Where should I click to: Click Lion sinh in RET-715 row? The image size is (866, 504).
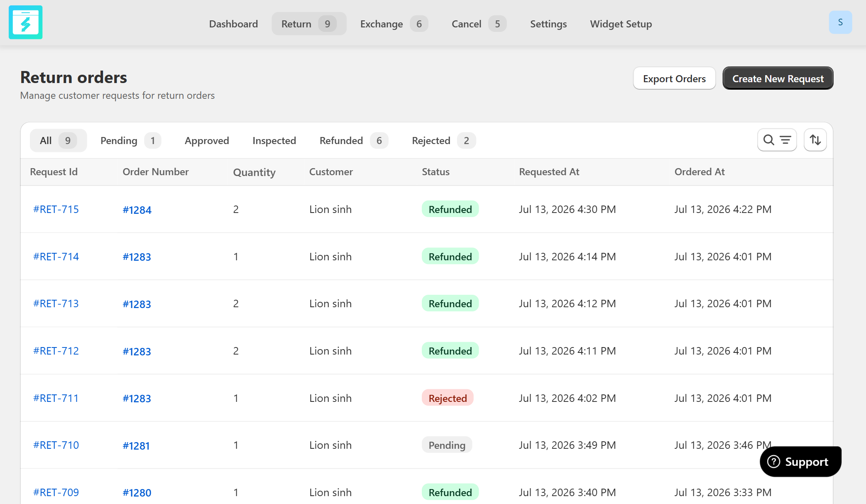point(330,209)
